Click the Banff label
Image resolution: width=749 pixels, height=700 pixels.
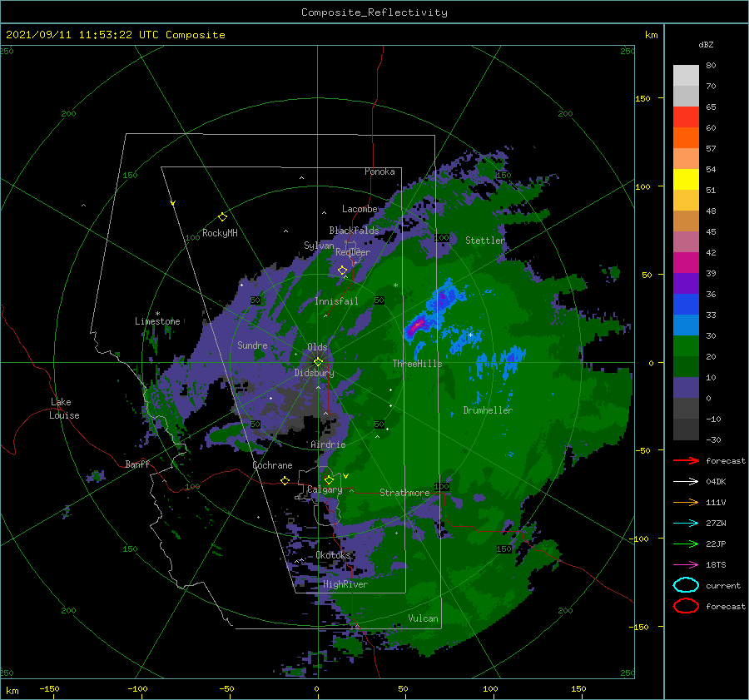[x=137, y=464]
